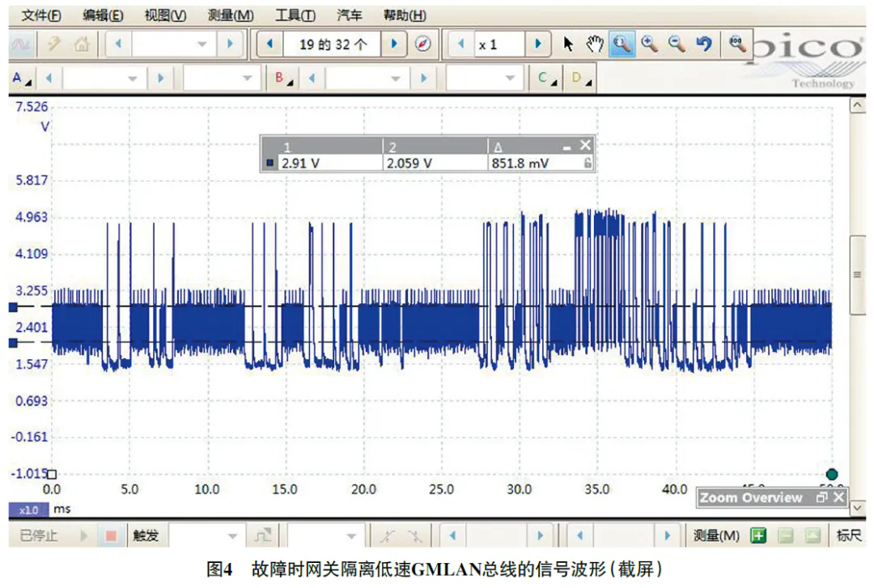Select the hand pan tool
Screen dimensions: 874x588
(x=595, y=44)
